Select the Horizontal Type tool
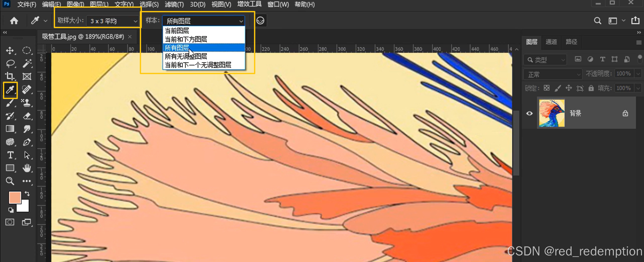Viewport: 644px width, 262px height. [x=10, y=155]
